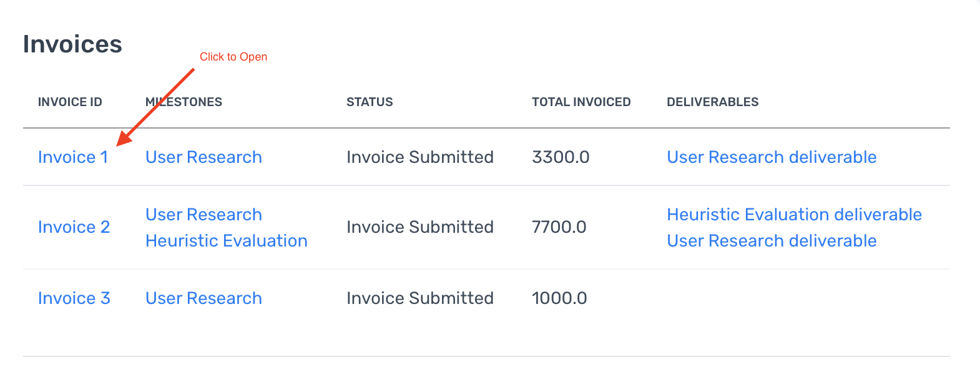980x382 pixels.
Task: Open the Invoice 3 link
Action: tap(74, 298)
